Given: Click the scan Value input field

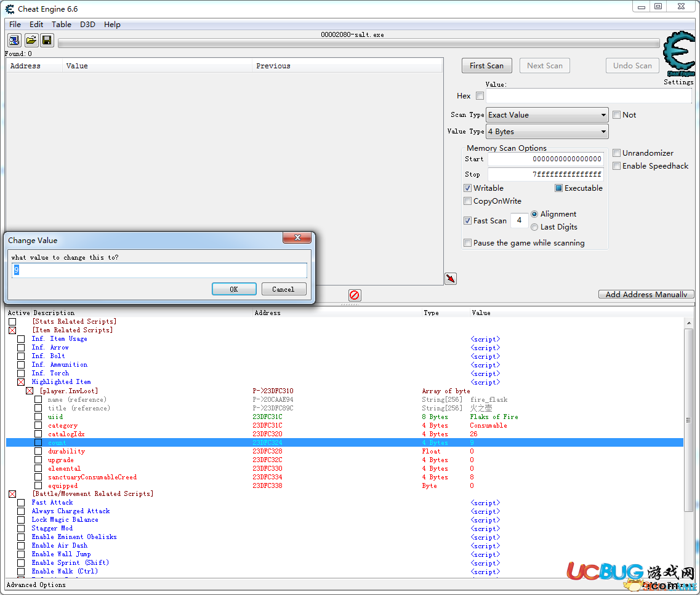Looking at the screenshot, I should coord(589,96).
